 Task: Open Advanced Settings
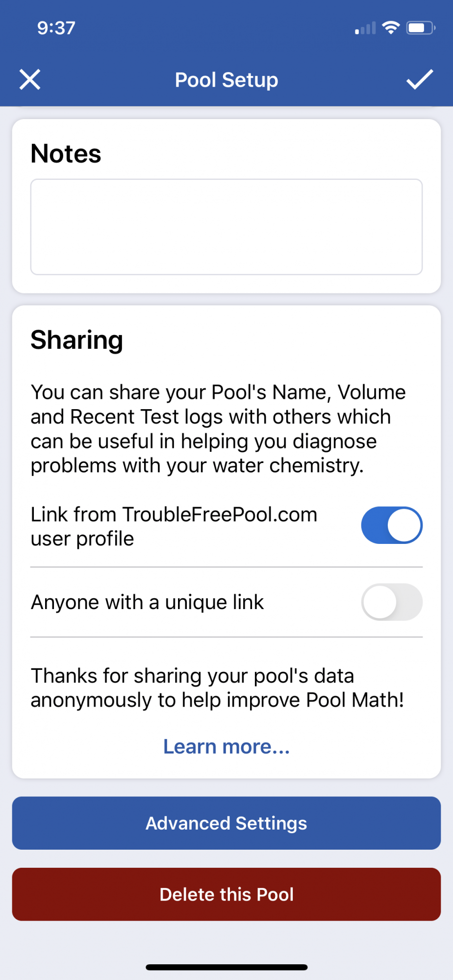point(226,823)
